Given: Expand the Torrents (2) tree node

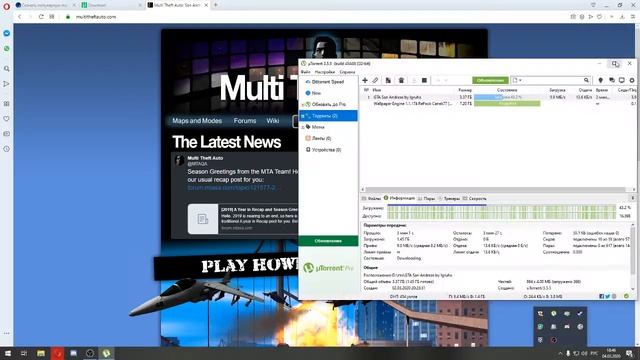Looking at the screenshot, I should 302,116.
